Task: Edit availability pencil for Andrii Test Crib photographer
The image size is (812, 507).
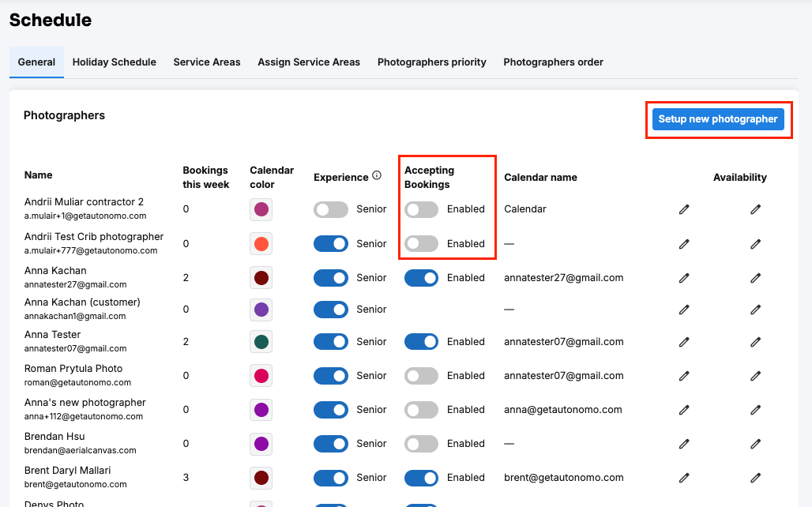Action: point(756,244)
